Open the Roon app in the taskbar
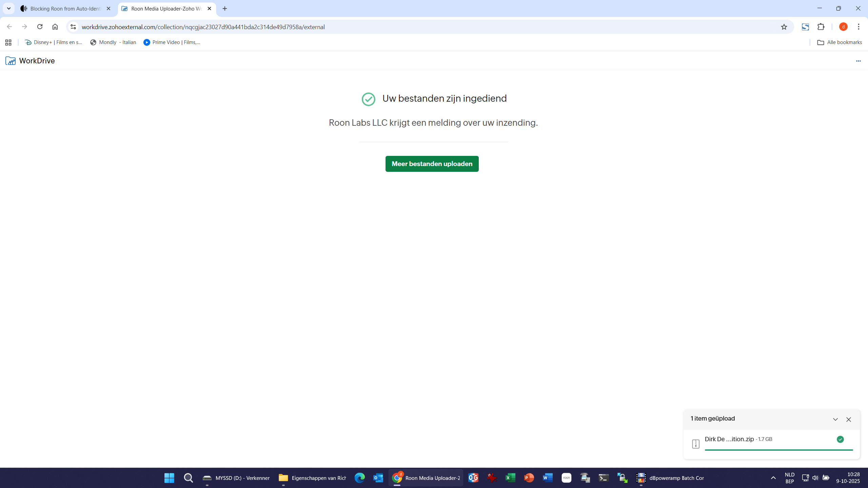Screen dimensions: 868x488 [566, 478]
